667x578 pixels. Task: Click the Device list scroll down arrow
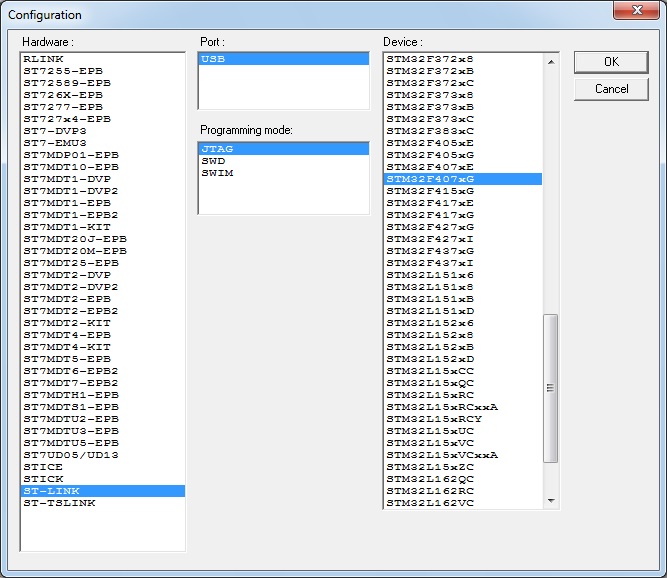(551, 501)
